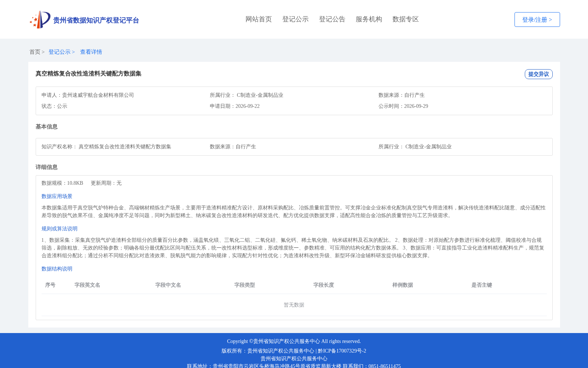Click the 知识产权名称 field in 基本信息
This screenshot has width=588, height=368.
pyautogui.click(x=107, y=146)
